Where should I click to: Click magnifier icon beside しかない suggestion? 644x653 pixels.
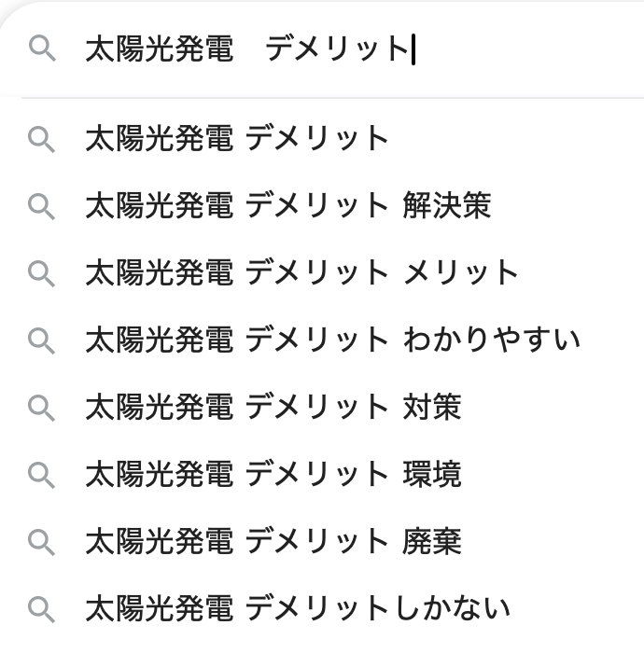click(42, 609)
